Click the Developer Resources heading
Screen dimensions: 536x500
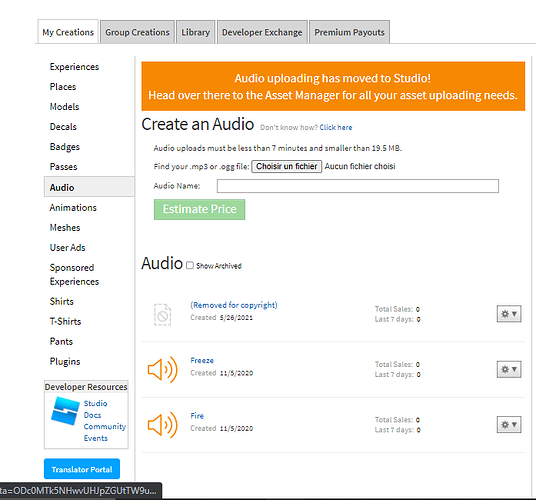pyautogui.click(x=86, y=387)
